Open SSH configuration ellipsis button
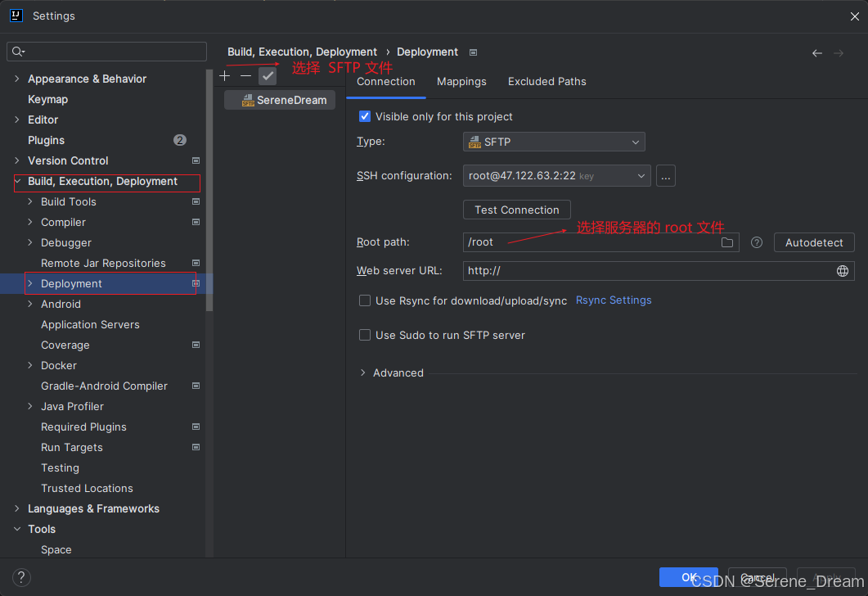 coord(665,176)
